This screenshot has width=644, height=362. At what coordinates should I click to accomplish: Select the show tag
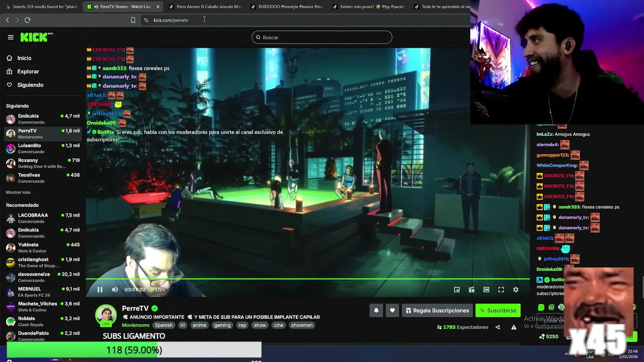tap(260, 325)
